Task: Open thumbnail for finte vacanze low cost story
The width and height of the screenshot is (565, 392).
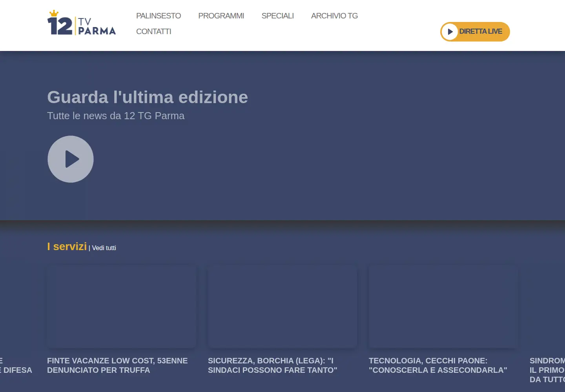Action: tap(122, 307)
